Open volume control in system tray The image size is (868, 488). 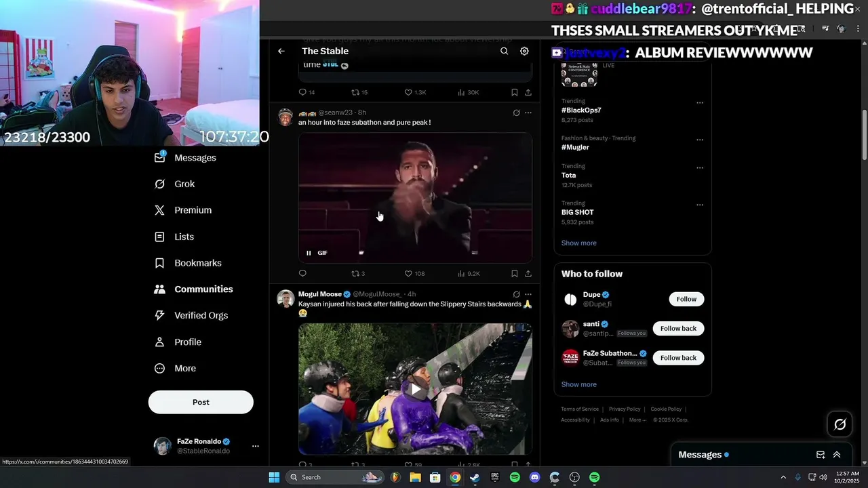point(823,477)
